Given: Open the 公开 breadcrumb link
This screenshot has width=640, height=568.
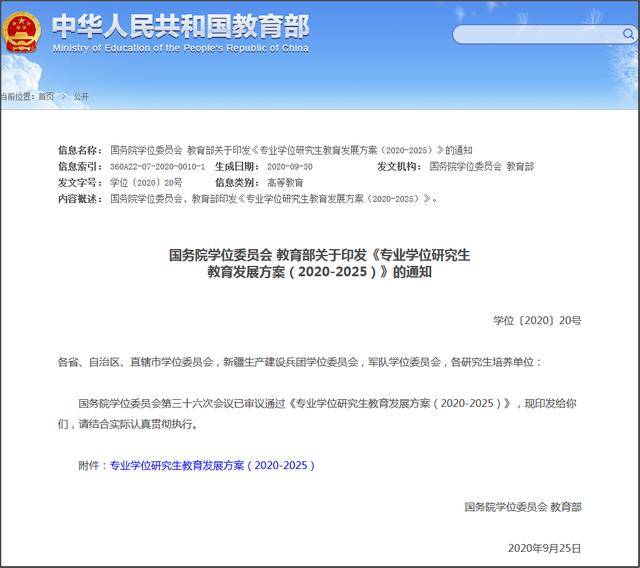Looking at the screenshot, I should point(81,97).
